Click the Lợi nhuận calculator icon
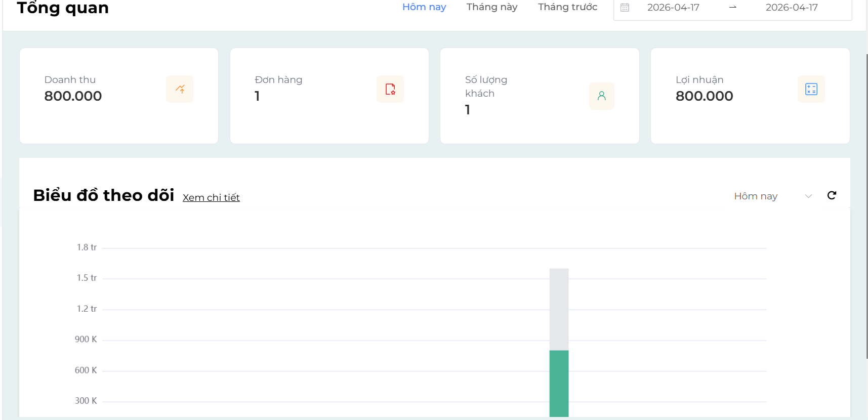Viewport: 868px width, 420px height. point(811,89)
